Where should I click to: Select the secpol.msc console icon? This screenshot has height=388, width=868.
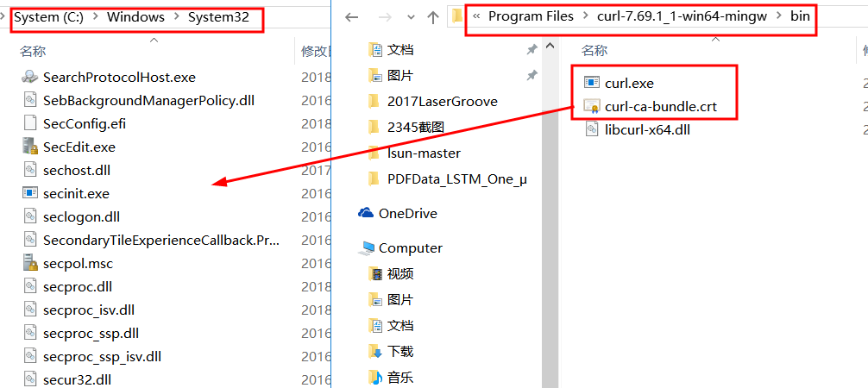click(x=29, y=263)
